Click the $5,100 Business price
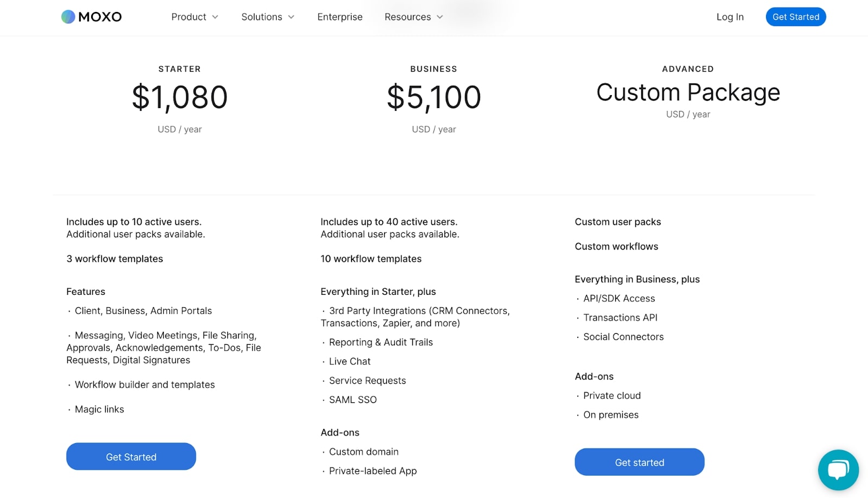 pos(433,97)
